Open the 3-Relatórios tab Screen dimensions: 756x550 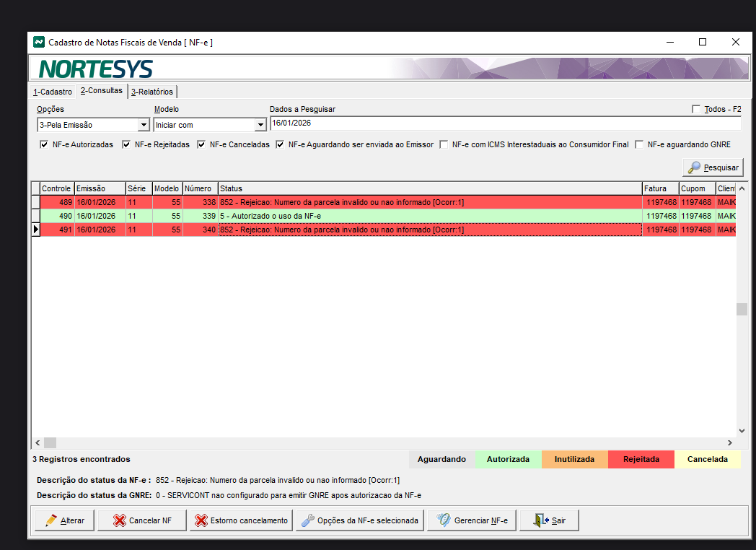(152, 92)
